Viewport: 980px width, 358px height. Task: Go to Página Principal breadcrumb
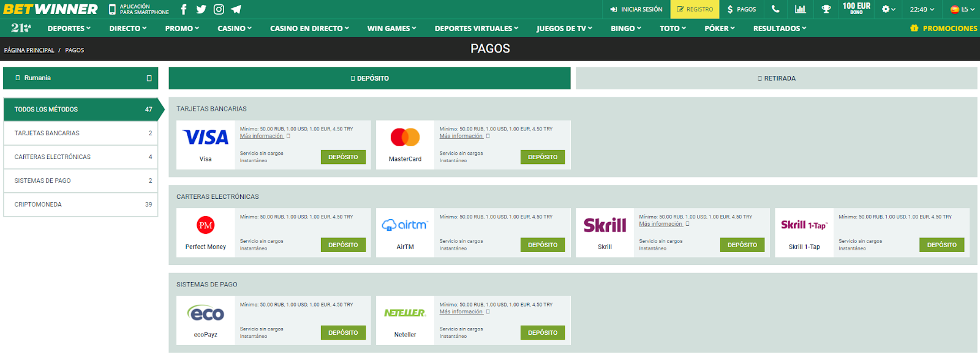[x=29, y=50]
